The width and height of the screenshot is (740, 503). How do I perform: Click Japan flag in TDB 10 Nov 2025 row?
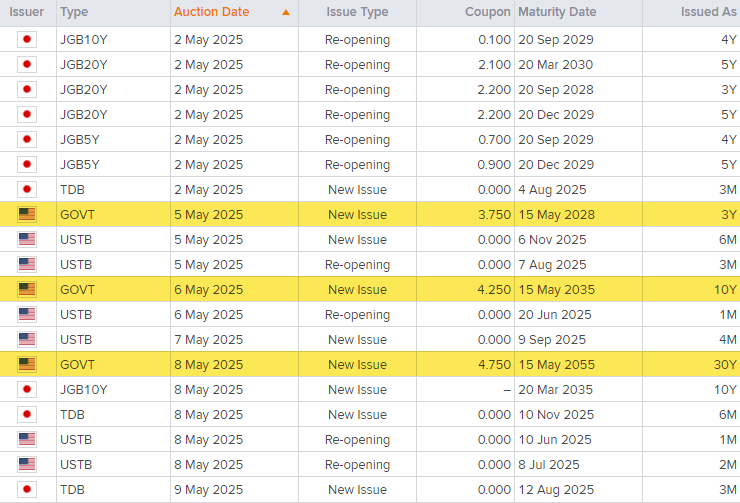point(27,414)
